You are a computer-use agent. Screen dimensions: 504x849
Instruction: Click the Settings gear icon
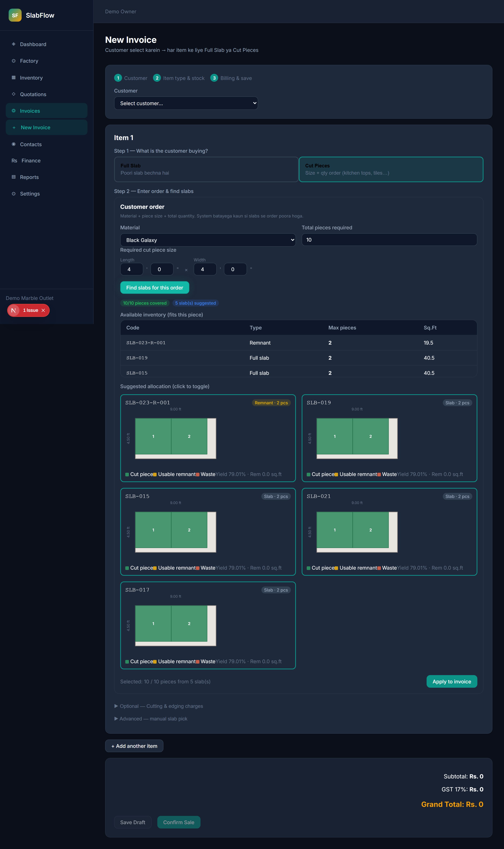[x=13, y=194]
